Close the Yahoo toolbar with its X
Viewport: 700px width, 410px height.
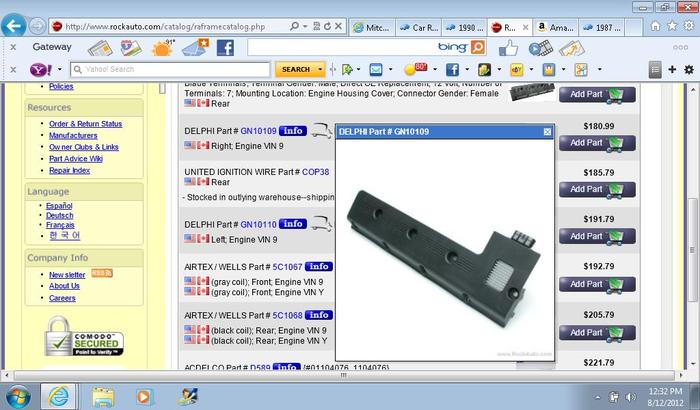click(x=13, y=70)
